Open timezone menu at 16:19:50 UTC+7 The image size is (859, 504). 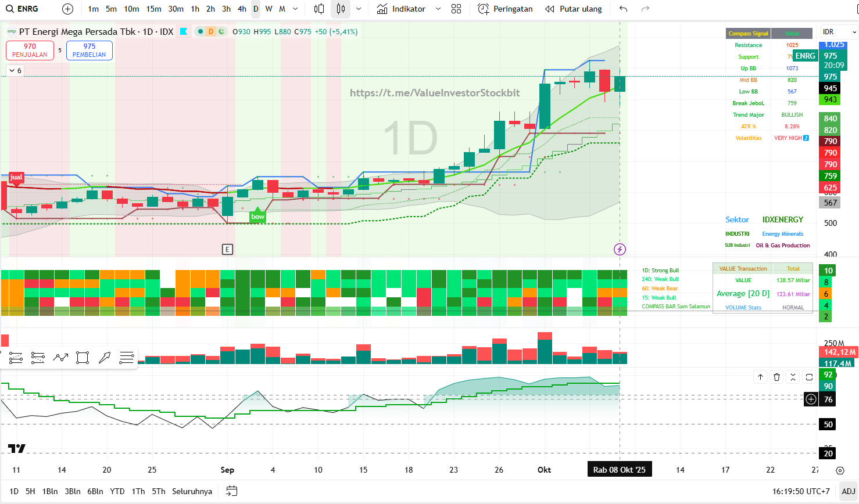click(x=801, y=491)
